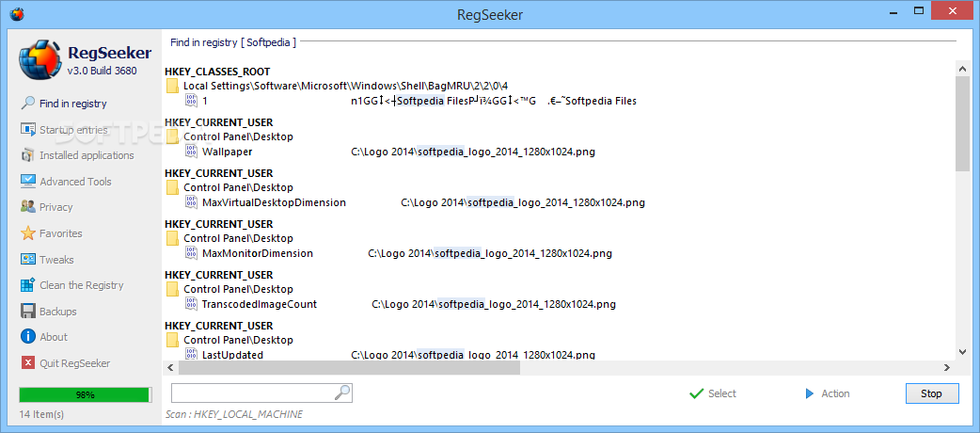Viewport: 980px width, 433px height.
Task: Click the Tweaks sidebar icon
Action: [x=27, y=259]
